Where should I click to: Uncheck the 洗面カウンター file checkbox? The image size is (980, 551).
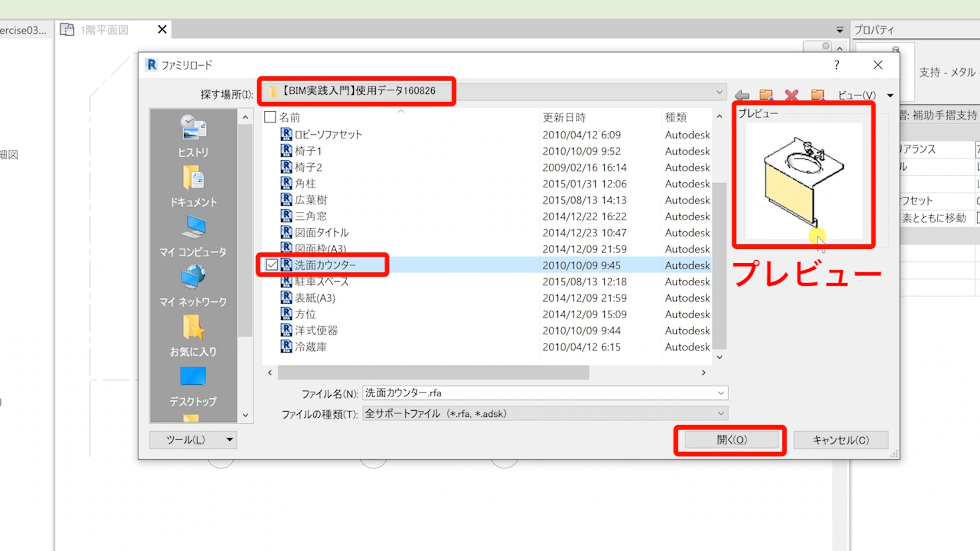coord(272,265)
